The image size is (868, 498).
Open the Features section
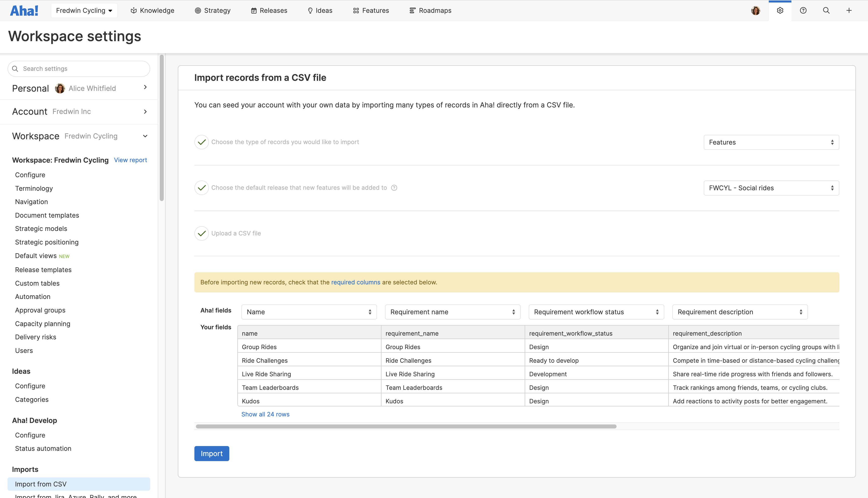tap(370, 10)
